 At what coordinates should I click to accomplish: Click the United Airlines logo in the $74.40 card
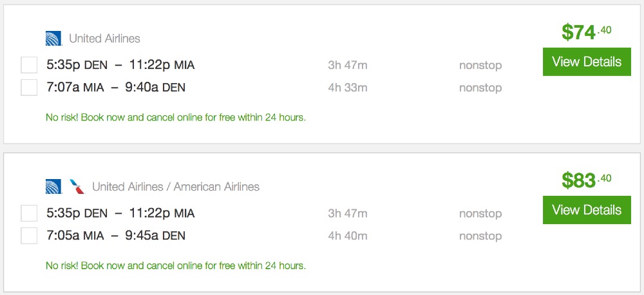tap(53, 39)
